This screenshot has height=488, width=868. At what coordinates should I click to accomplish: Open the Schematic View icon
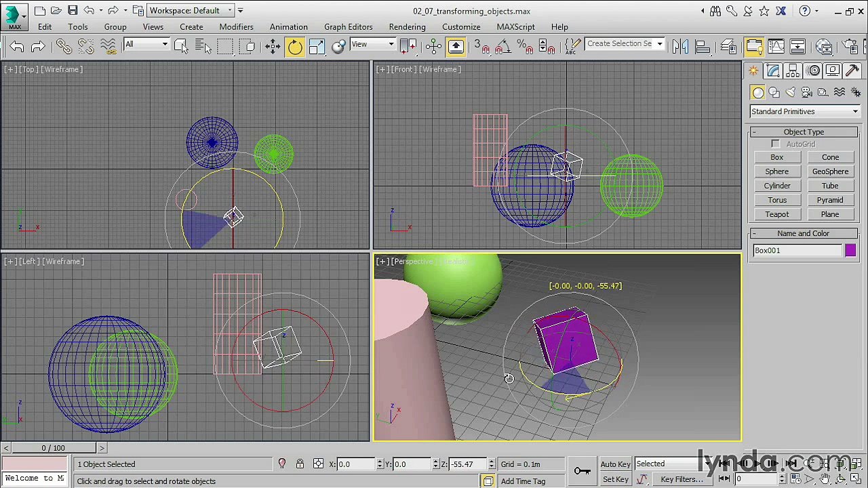click(x=797, y=46)
